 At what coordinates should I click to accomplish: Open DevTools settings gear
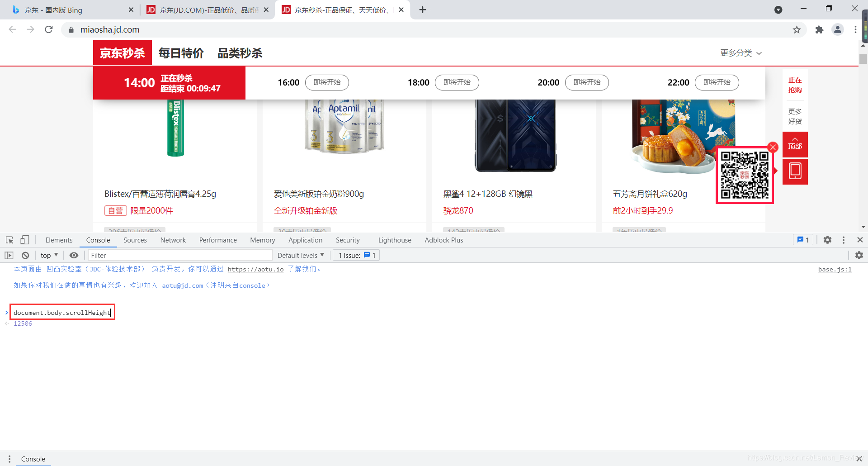click(827, 240)
